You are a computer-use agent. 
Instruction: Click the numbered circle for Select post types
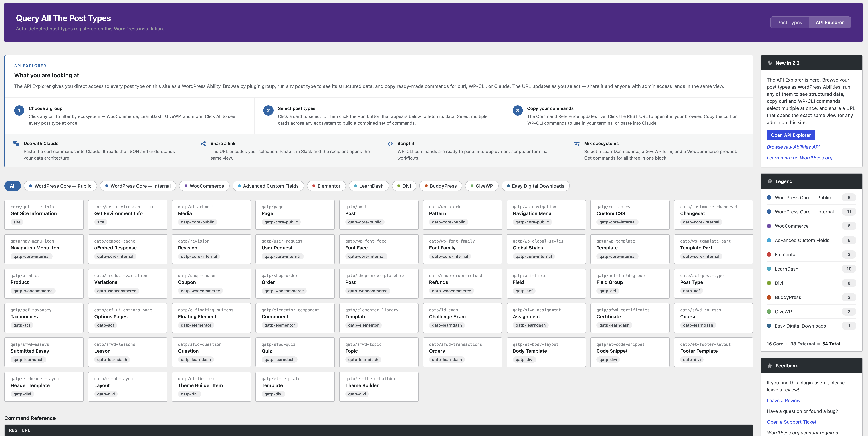pos(268,110)
